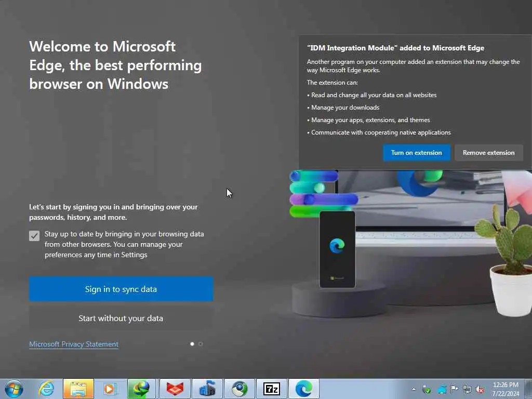Click the green shield tray icon
Image resolution: width=532 pixels, height=399 pixels.
(427, 390)
